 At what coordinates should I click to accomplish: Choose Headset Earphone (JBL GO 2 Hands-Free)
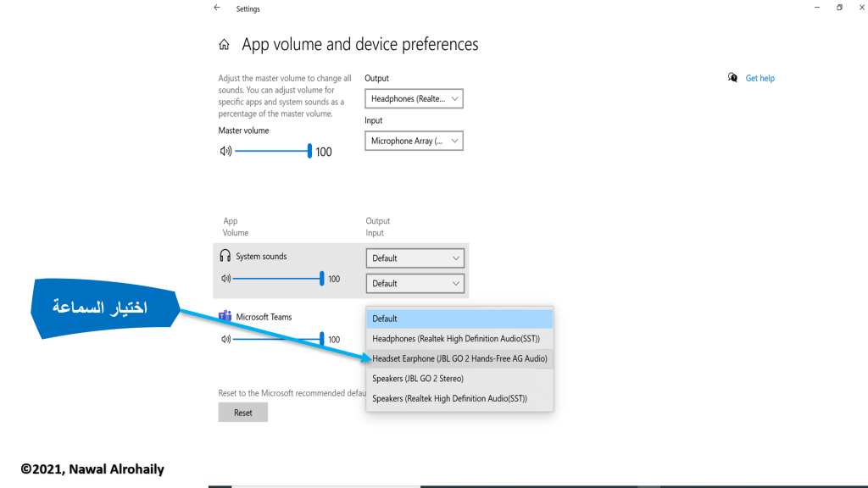pyautogui.click(x=459, y=358)
